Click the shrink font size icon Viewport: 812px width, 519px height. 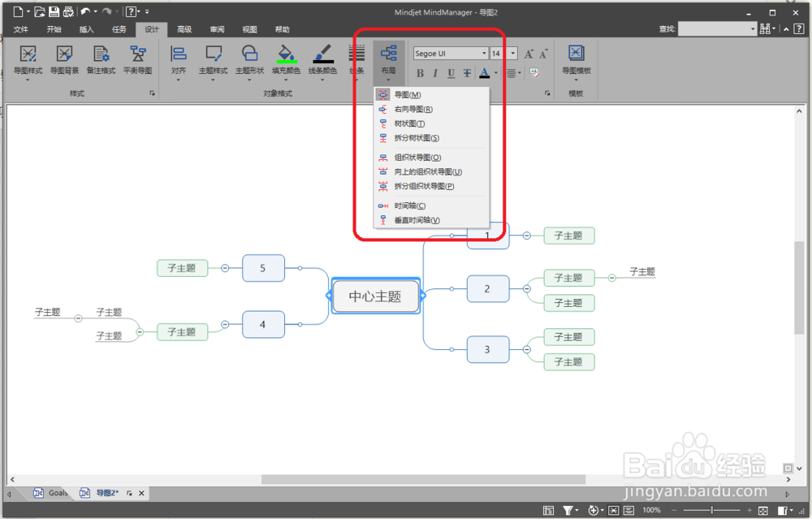coord(543,54)
